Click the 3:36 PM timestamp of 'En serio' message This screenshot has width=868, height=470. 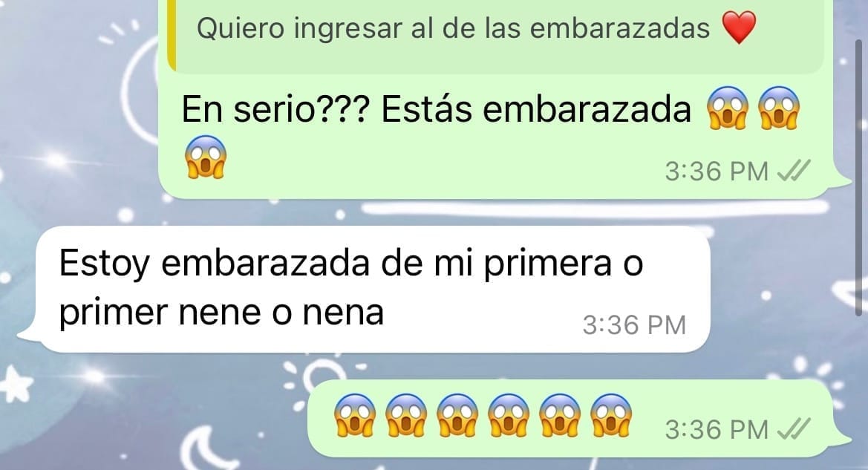(x=717, y=171)
